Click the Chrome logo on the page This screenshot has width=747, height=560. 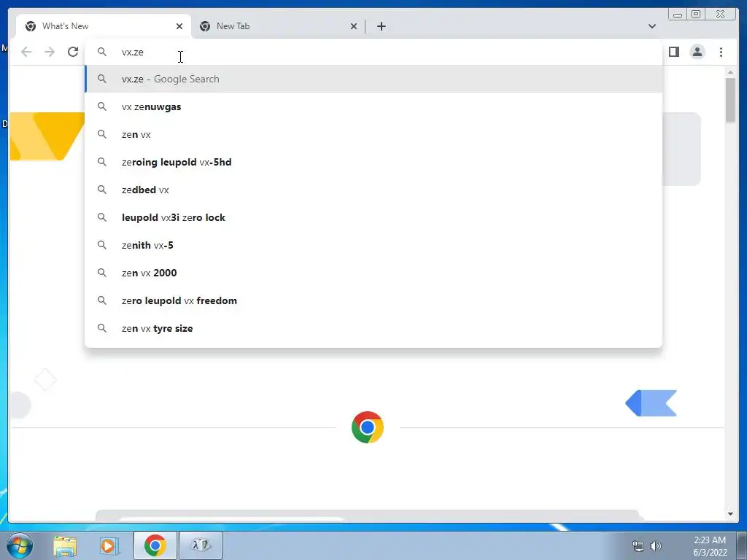(368, 427)
